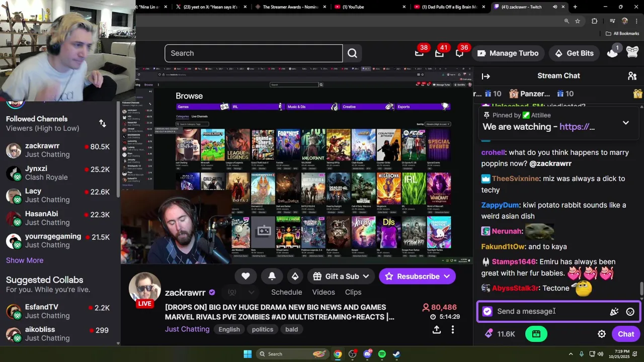This screenshot has height=362, width=644.
Task: Open the drops cloud icon with 1 badge
Action: (x=612, y=53)
